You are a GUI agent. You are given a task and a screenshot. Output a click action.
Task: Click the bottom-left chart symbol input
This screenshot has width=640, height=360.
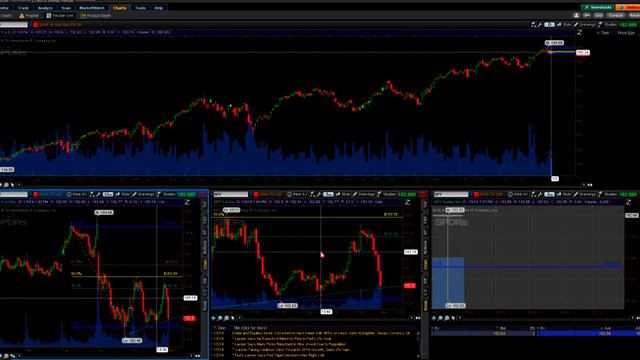14,194
